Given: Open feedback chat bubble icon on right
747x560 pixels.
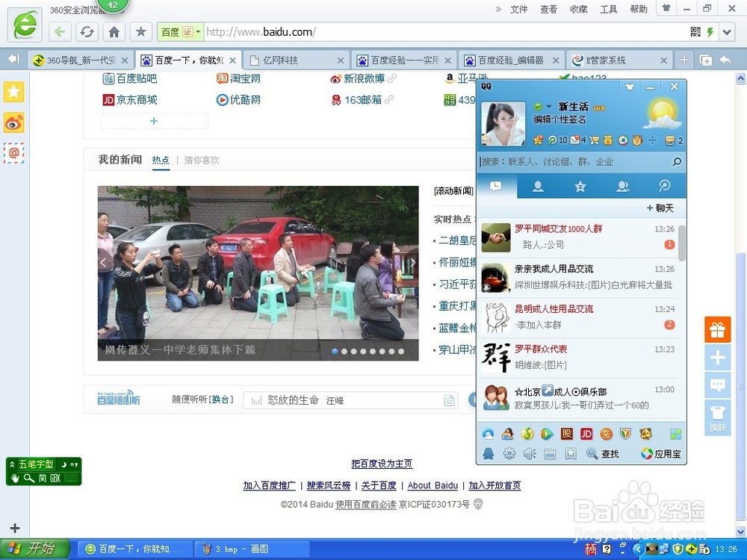Looking at the screenshot, I should coord(717,385).
